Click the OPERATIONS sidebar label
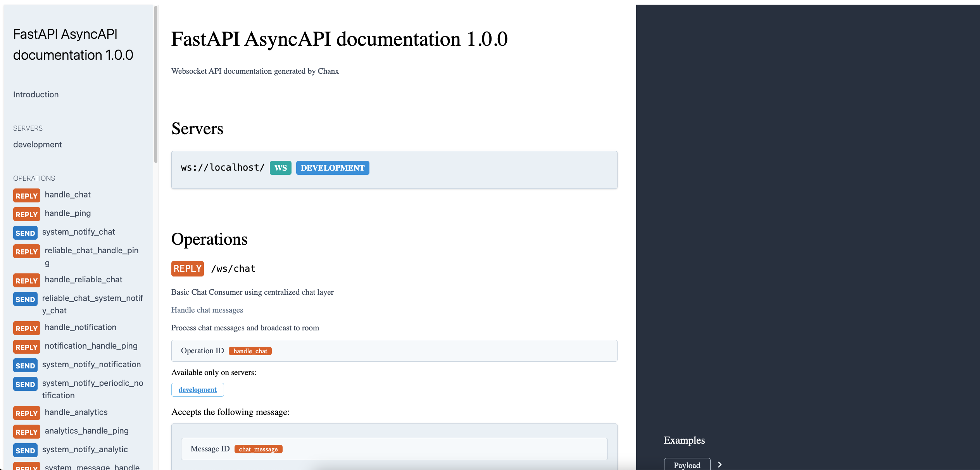This screenshot has height=470, width=980. click(34, 178)
